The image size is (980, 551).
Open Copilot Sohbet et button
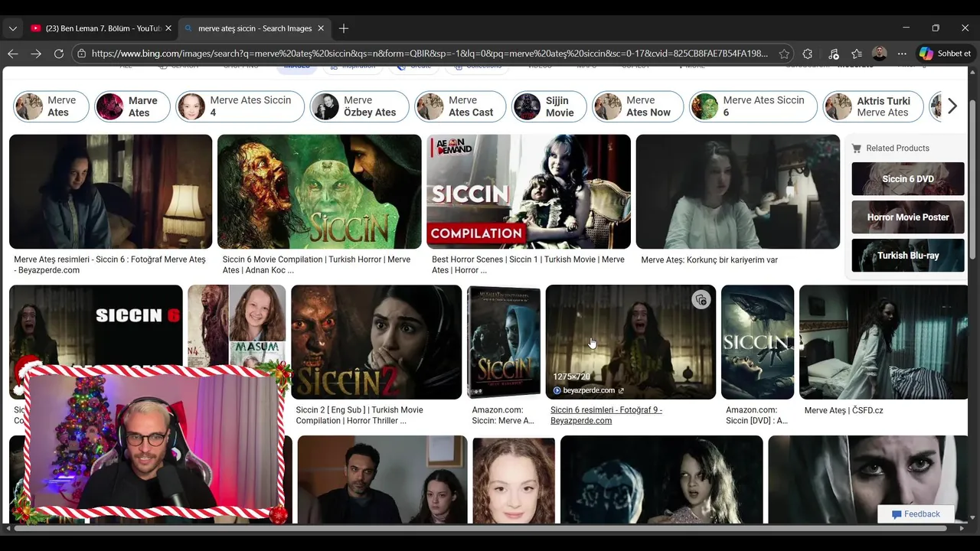946,54
